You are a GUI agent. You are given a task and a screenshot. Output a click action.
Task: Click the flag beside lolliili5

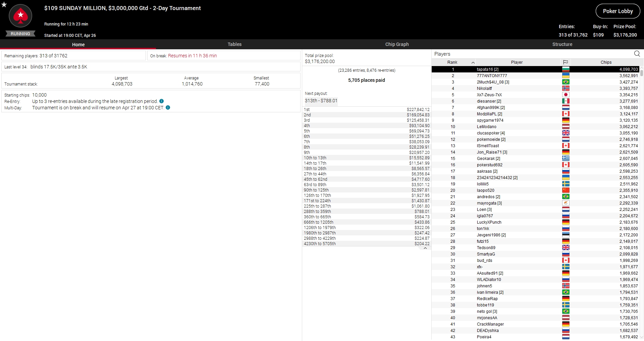pos(566,184)
